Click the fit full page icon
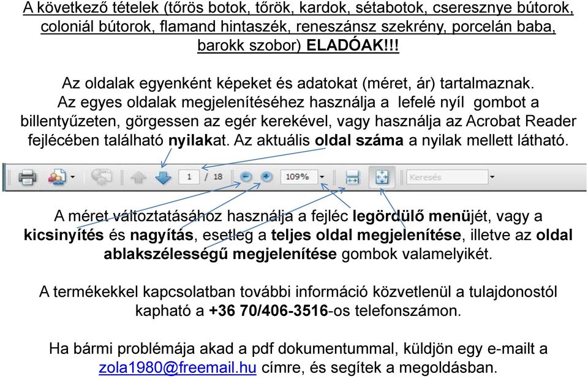588x379 pixels. pyautogui.click(x=382, y=177)
